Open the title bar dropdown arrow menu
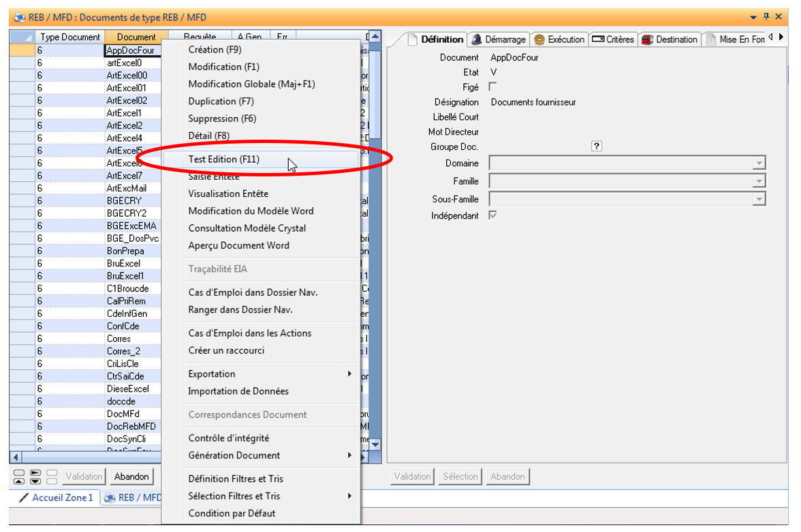This screenshot has width=801, height=532. pos(753,17)
